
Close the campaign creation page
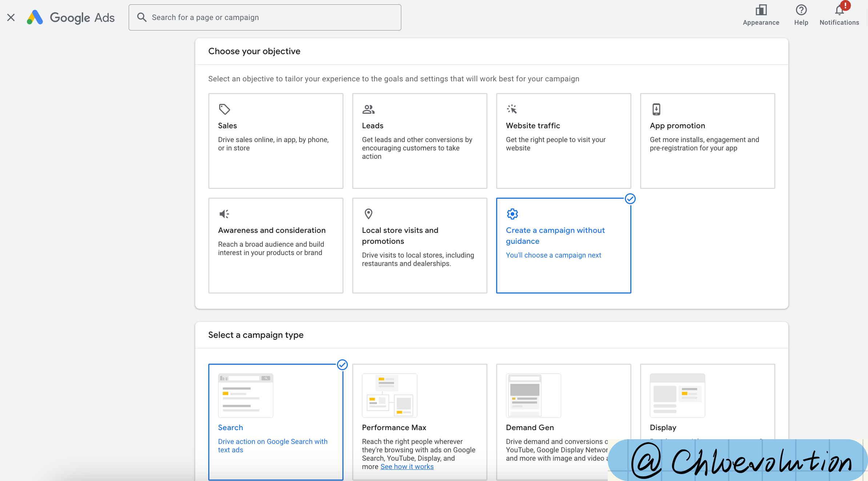[x=11, y=17]
